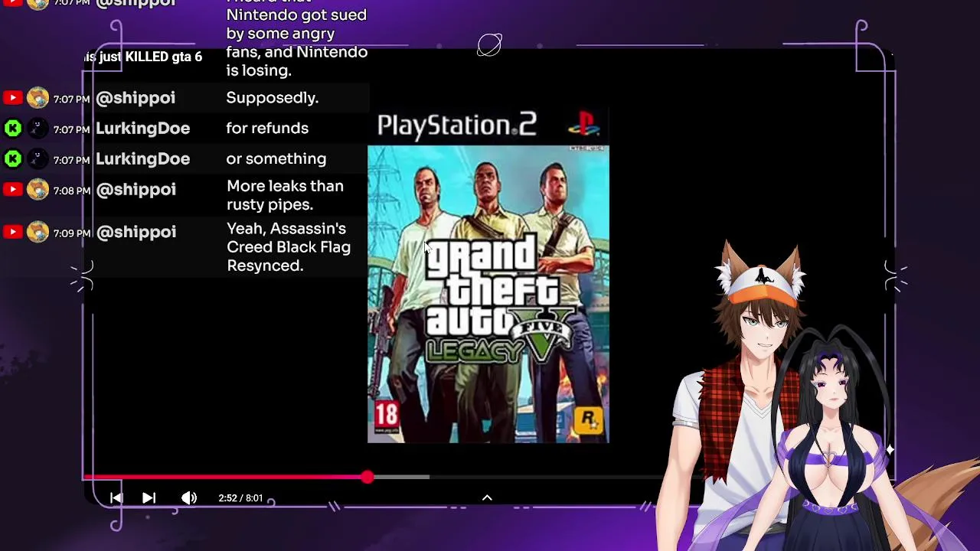Click the PlayStation symbol logo on cover header
This screenshot has width=980, height=551.
584,125
